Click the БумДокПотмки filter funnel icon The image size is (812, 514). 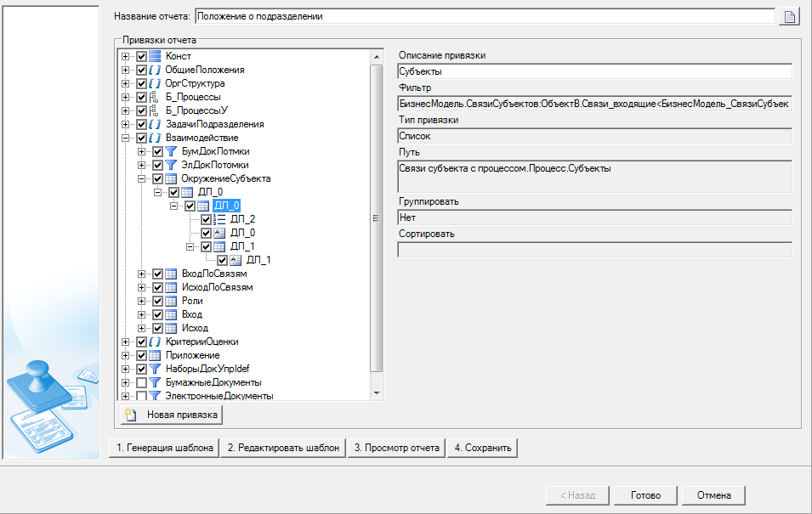[x=171, y=151]
